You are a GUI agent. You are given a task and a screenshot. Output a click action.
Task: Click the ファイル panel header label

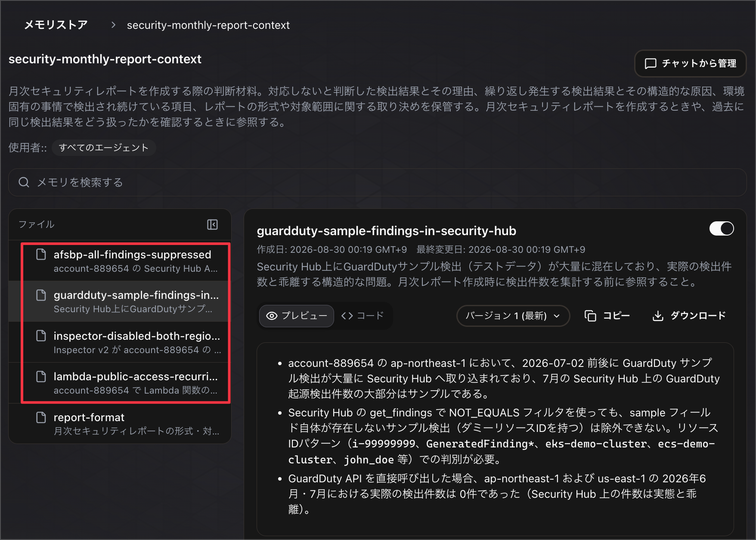pos(37,224)
